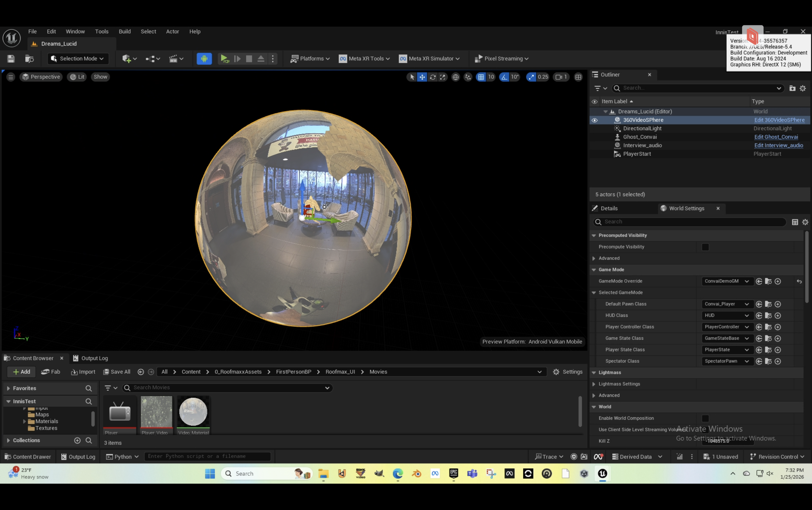Open the GameMode Override ConvaiDemoGM dropdown

[x=726, y=281]
